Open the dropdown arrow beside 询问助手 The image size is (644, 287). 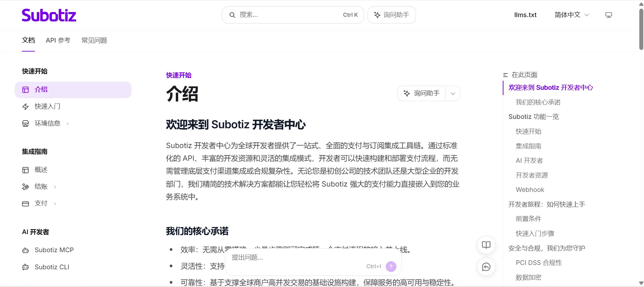(x=453, y=93)
